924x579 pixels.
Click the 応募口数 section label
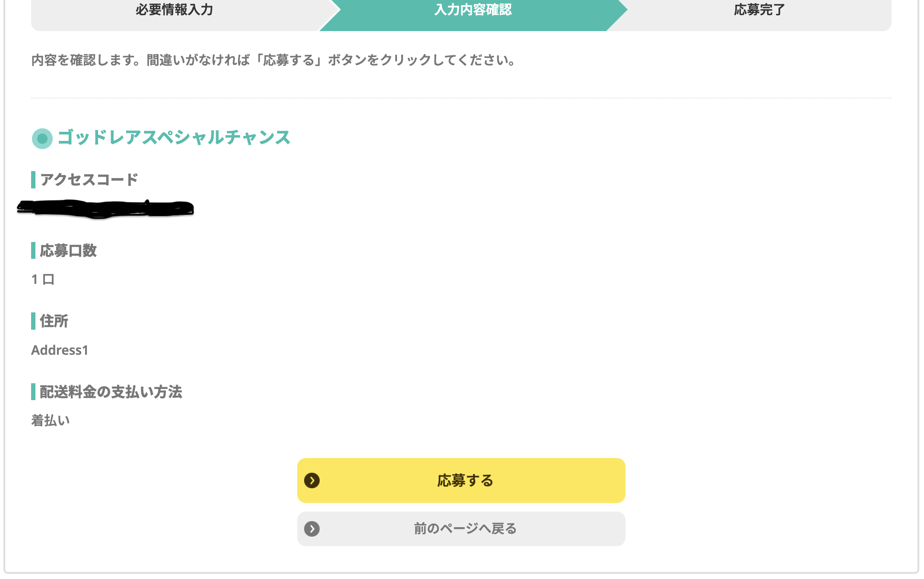(x=68, y=251)
